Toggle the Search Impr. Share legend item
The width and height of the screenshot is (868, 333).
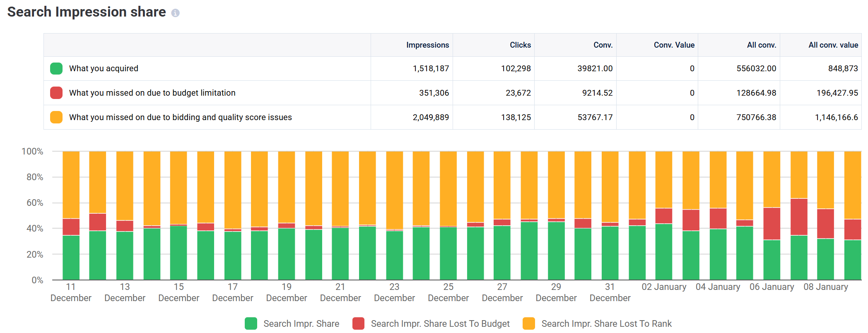click(x=292, y=323)
